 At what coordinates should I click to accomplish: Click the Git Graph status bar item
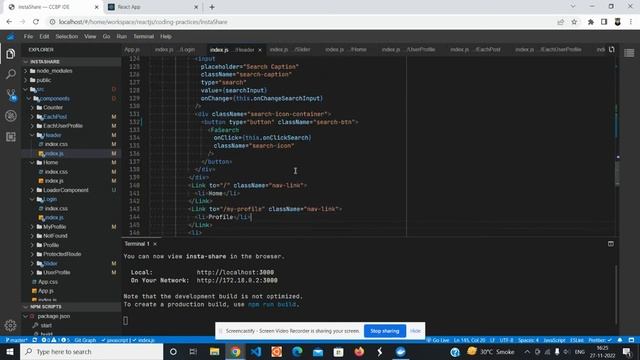85,340
